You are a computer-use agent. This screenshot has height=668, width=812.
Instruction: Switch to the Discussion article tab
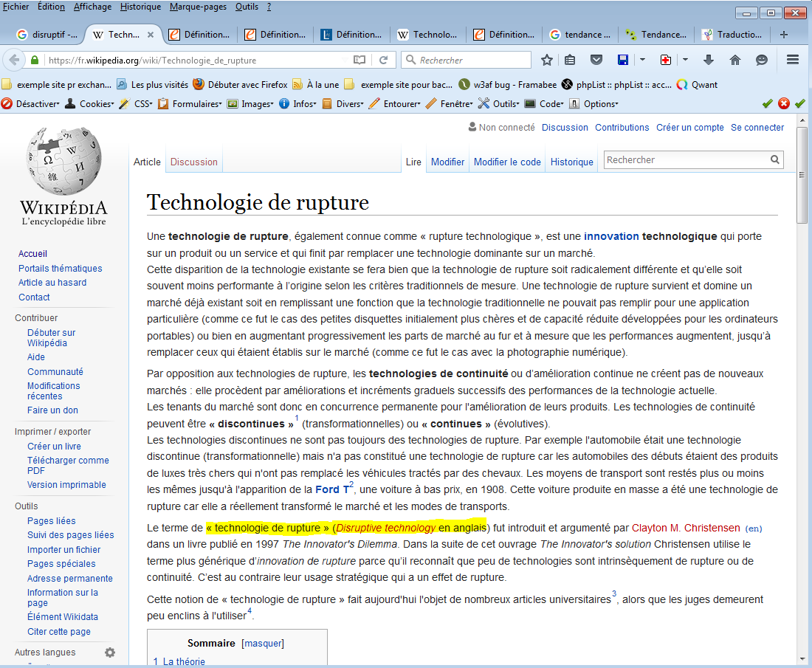(194, 162)
